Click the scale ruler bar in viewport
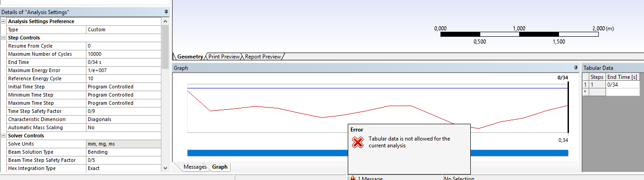Image resolution: width=644 pixels, height=180 pixels. click(x=519, y=34)
